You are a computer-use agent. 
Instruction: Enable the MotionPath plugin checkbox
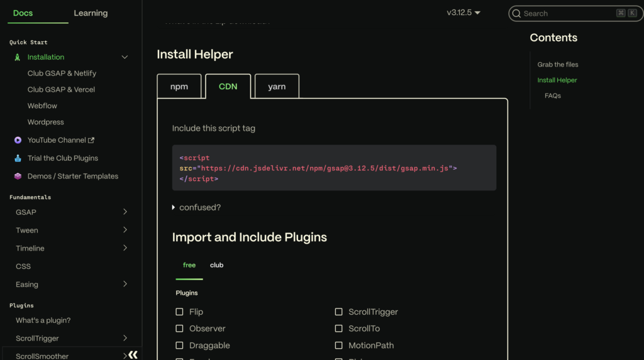338,345
